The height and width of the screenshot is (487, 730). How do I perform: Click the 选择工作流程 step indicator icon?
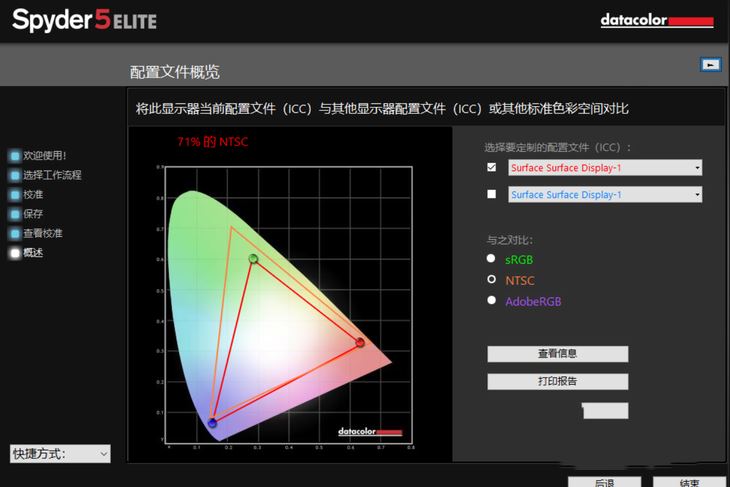(15, 175)
